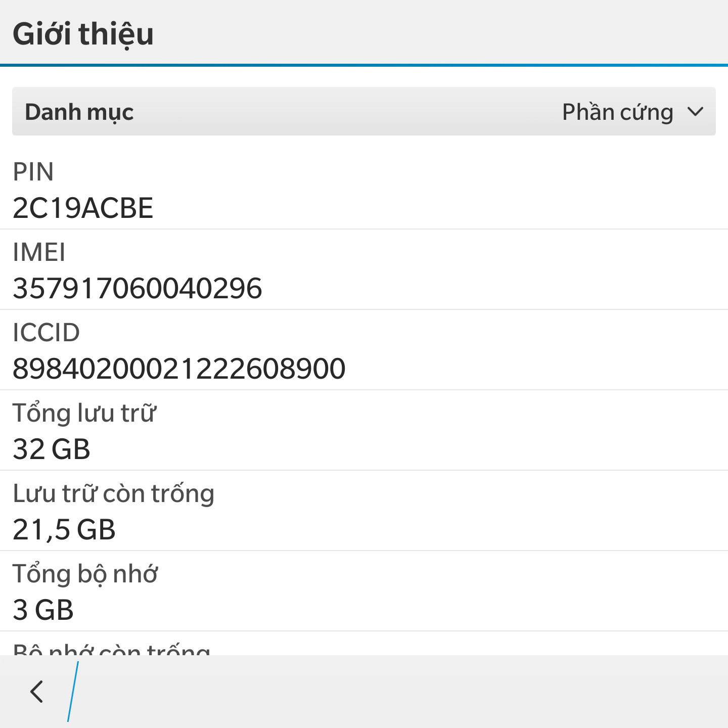Click the Danh mục label text

[x=79, y=112]
